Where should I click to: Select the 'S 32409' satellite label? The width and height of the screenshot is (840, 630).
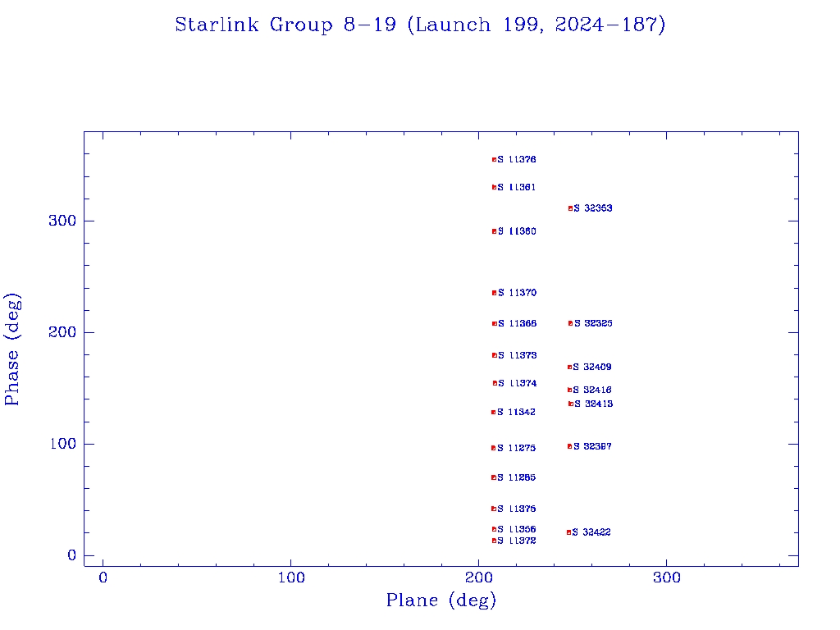[x=592, y=367]
